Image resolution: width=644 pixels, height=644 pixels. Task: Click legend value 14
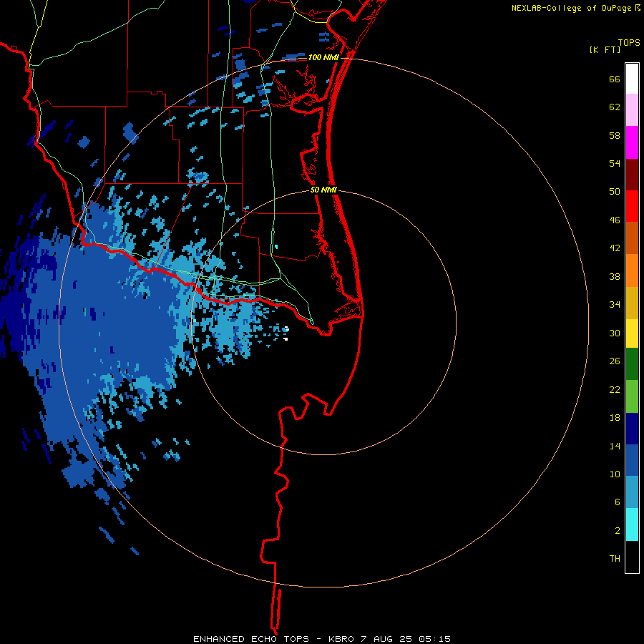615,446
